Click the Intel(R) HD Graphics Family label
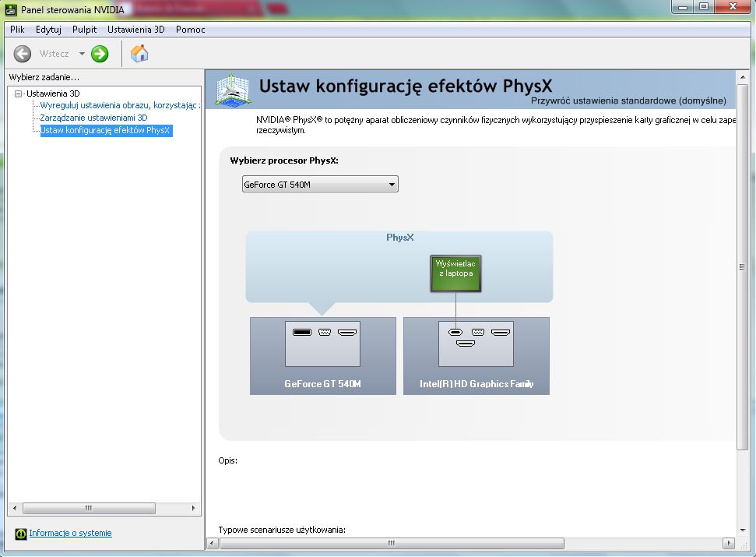 click(x=476, y=384)
